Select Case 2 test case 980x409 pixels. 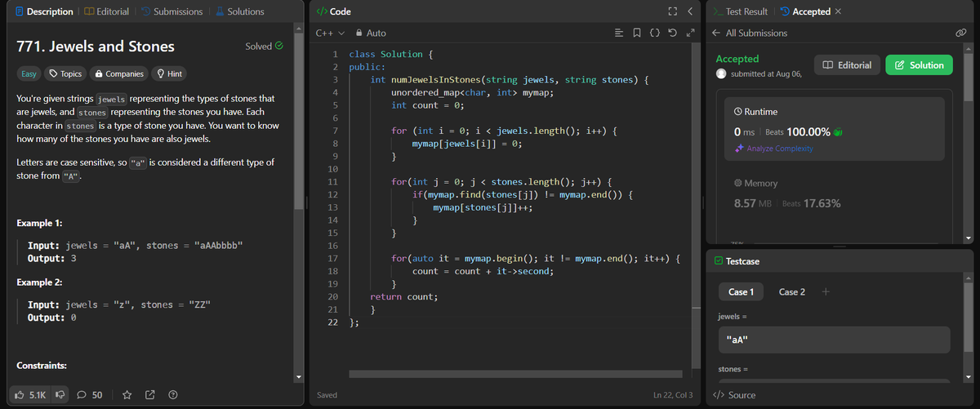pyautogui.click(x=792, y=291)
